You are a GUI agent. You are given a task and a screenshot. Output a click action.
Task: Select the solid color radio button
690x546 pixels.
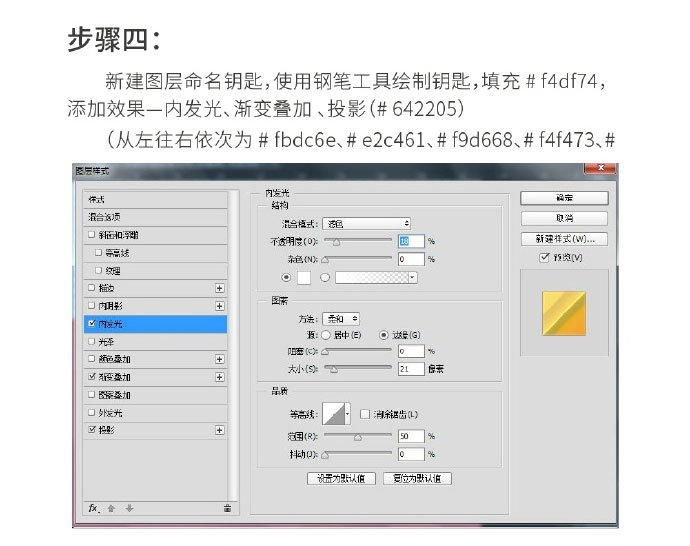click(286, 278)
